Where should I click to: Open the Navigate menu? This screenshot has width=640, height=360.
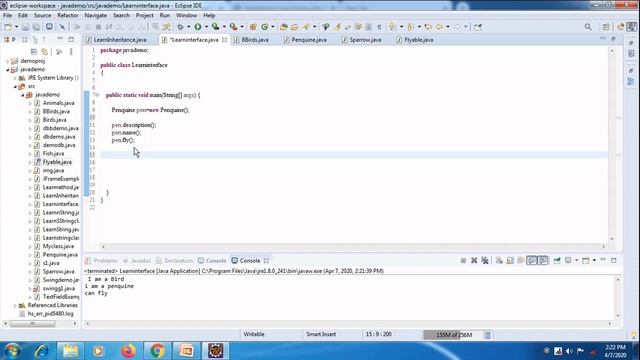pyautogui.click(x=96, y=16)
